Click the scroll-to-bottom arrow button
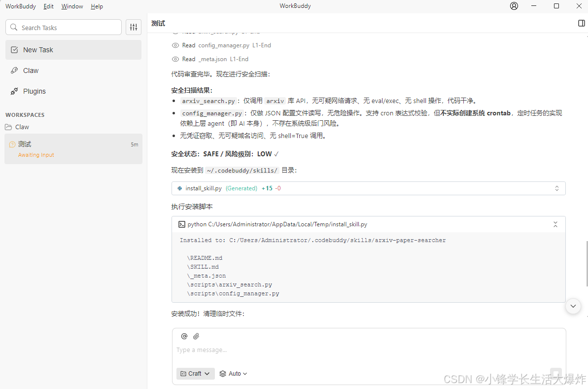 [573, 306]
